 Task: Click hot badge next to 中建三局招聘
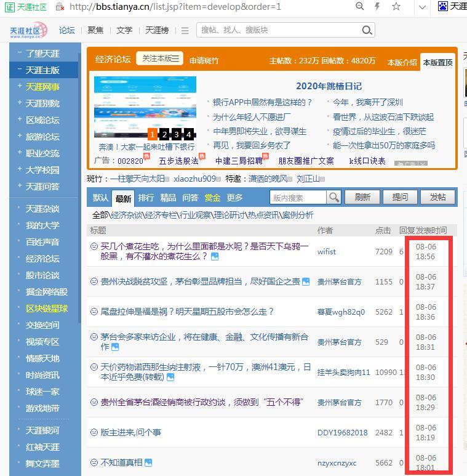pos(266,156)
